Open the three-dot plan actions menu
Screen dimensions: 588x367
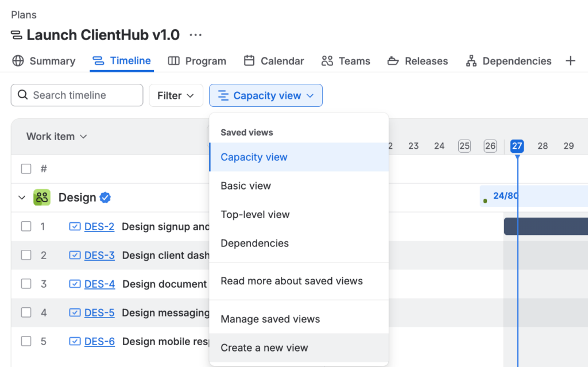coord(195,35)
